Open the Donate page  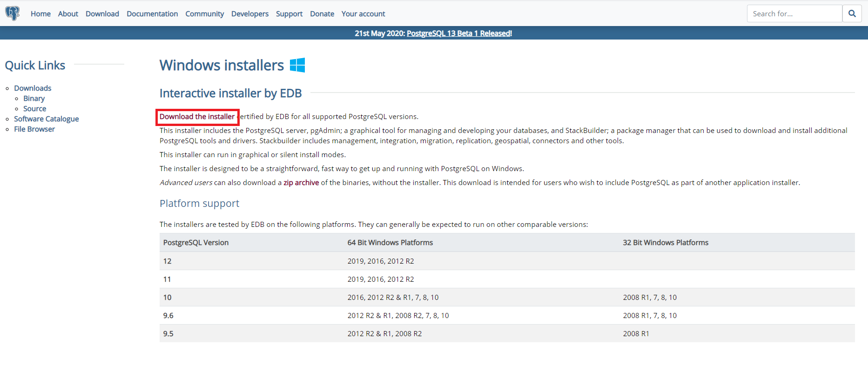(x=322, y=14)
